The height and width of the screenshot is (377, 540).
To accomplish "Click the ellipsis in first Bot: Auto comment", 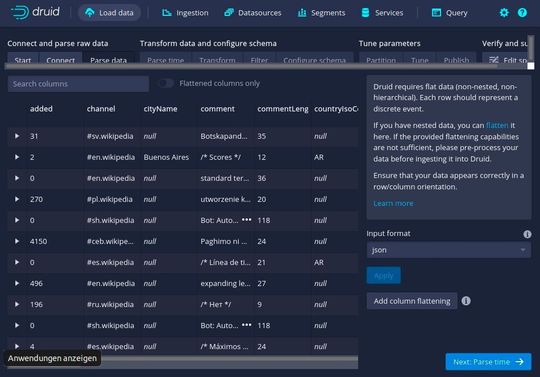I will pos(246,220).
